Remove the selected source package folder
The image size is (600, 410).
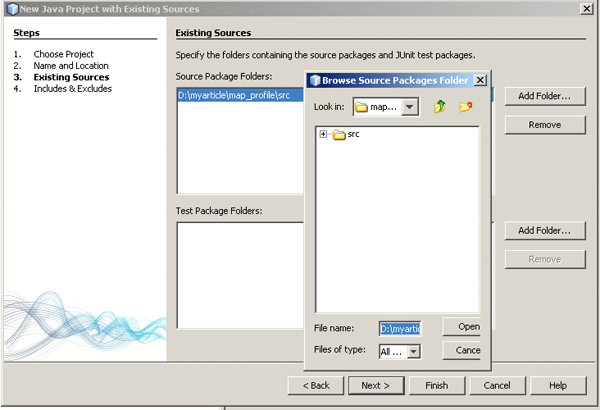pos(544,125)
